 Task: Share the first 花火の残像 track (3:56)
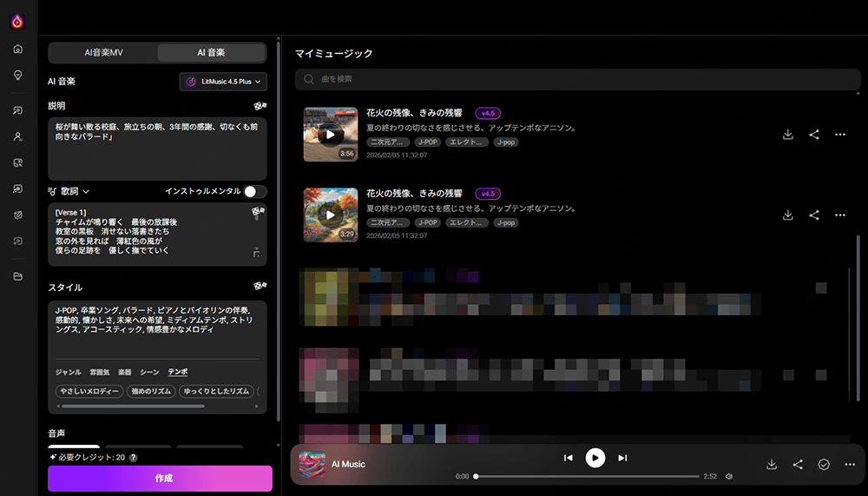point(814,135)
